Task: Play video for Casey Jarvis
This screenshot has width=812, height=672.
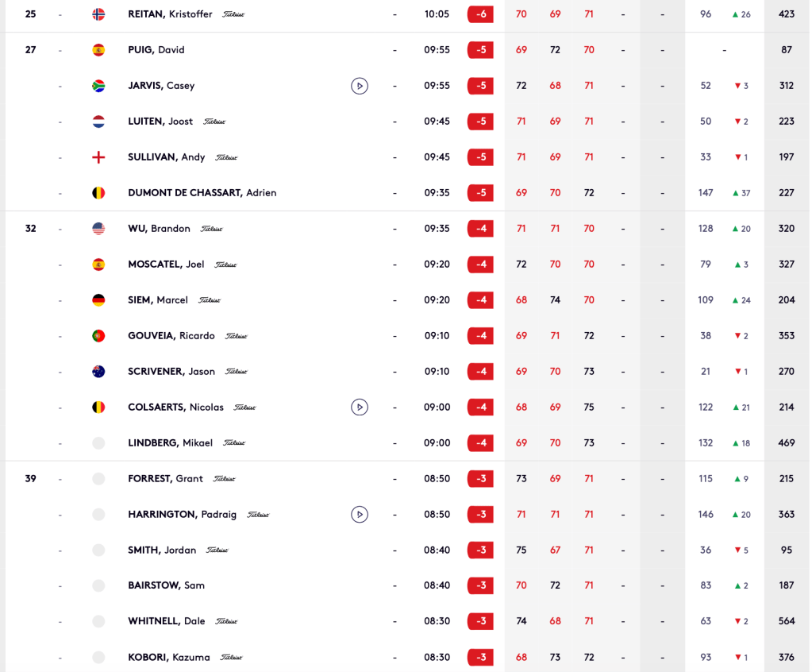Action: click(x=360, y=86)
